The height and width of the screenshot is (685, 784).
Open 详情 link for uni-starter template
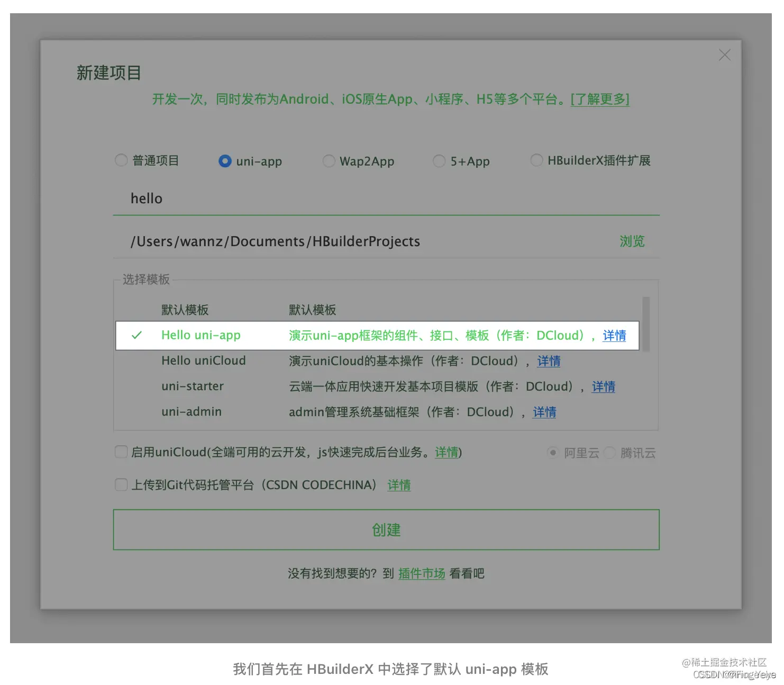coord(604,386)
